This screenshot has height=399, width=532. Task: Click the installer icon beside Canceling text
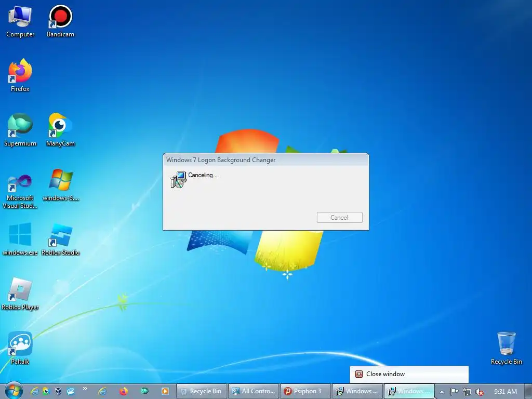179,179
